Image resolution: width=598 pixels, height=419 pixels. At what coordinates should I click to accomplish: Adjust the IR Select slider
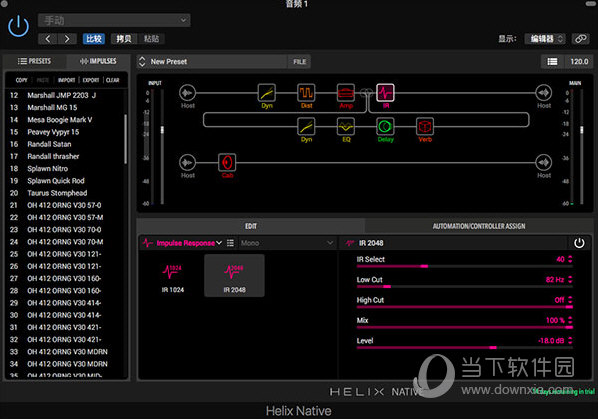tap(465, 266)
